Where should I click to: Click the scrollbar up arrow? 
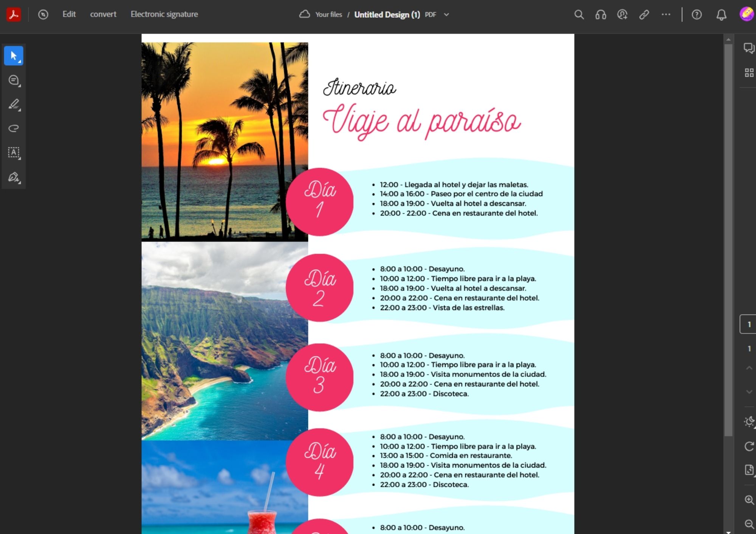728,39
